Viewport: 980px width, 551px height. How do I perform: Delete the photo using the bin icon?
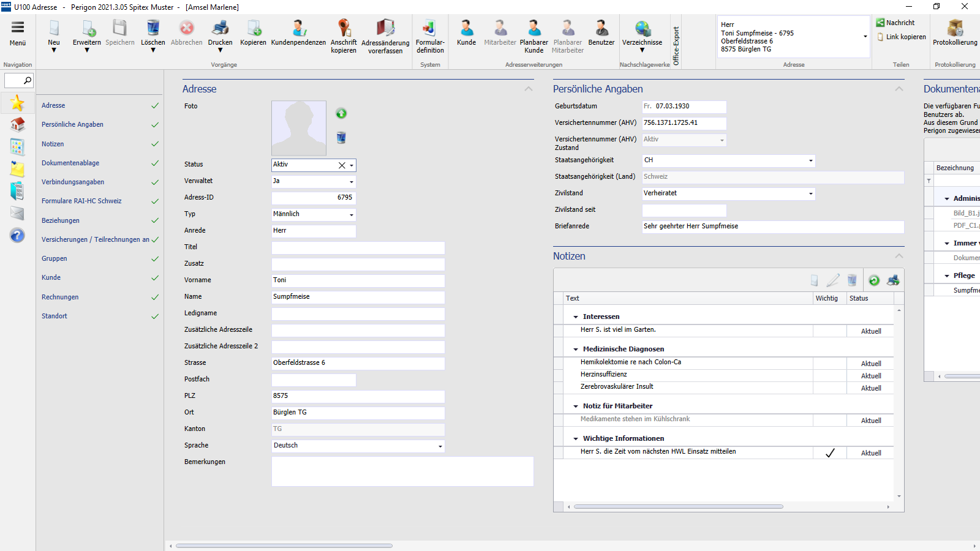[x=341, y=138]
